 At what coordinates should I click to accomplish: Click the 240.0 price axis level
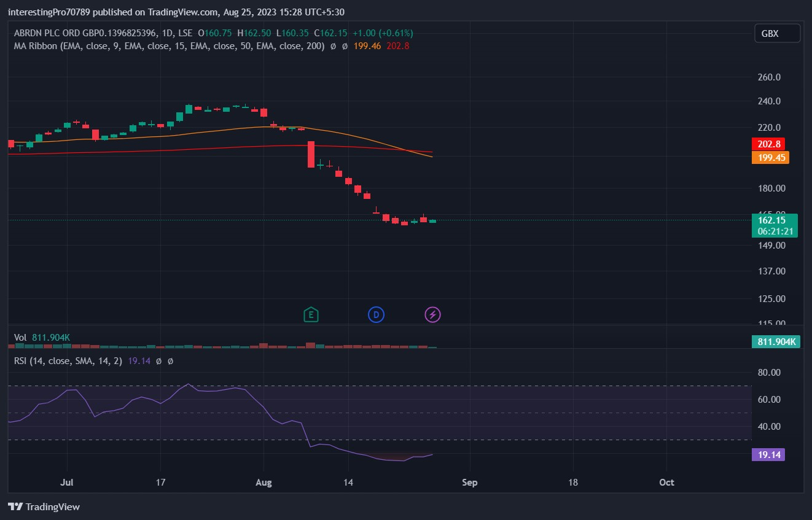[770, 101]
